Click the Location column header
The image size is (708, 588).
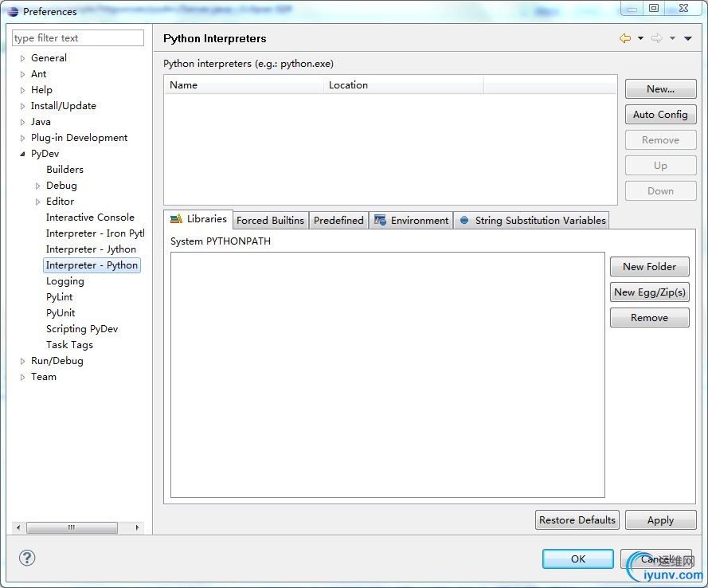[403, 85]
